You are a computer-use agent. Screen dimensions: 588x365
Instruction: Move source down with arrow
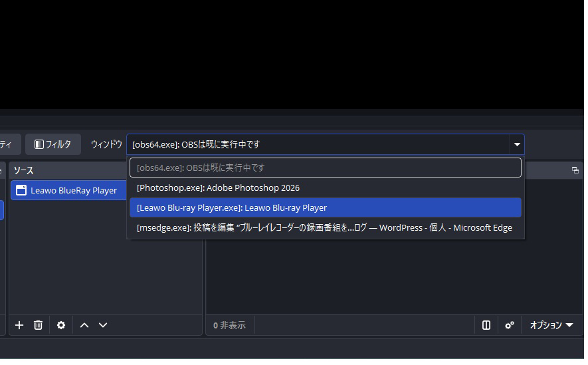coord(103,325)
